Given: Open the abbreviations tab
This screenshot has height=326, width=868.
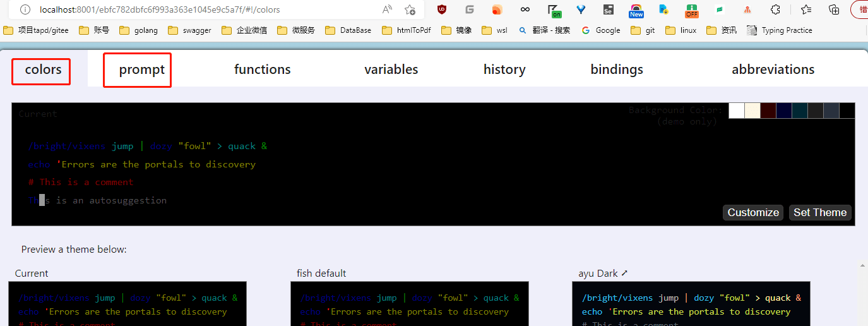Looking at the screenshot, I should (773, 69).
